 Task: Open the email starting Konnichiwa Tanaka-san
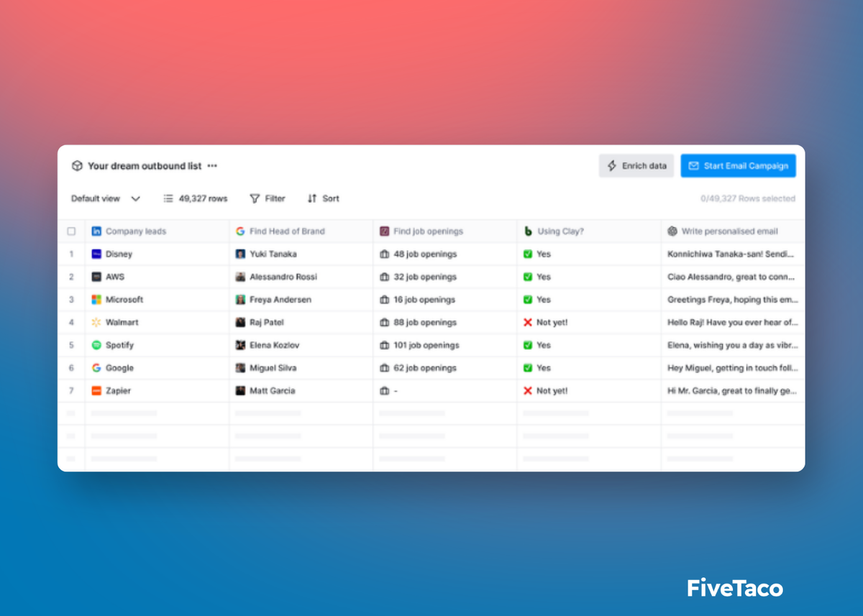(733, 254)
